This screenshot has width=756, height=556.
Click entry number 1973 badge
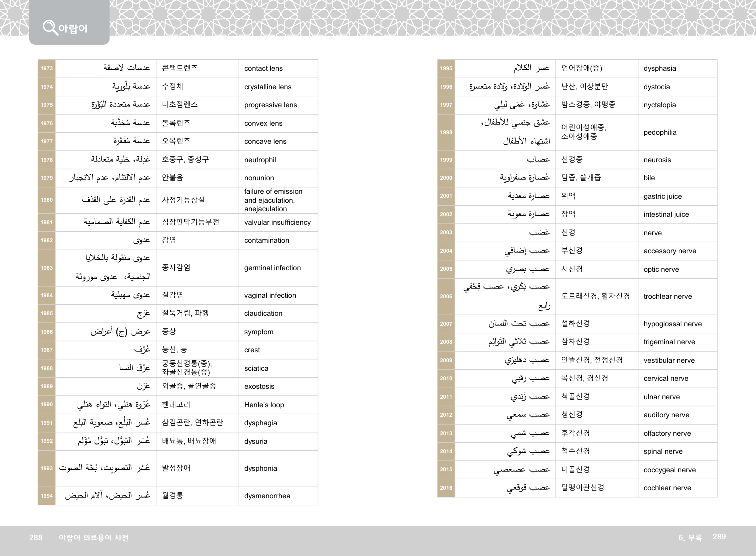click(47, 68)
